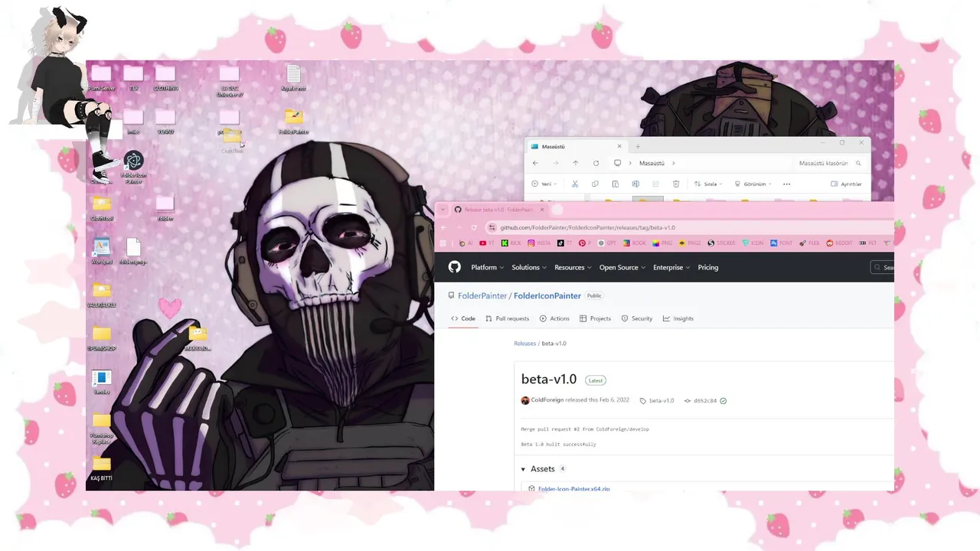The width and height of the screenshot is (980, 551).
Task: Open the STICKER bookmark
Action: click(721, 243)
